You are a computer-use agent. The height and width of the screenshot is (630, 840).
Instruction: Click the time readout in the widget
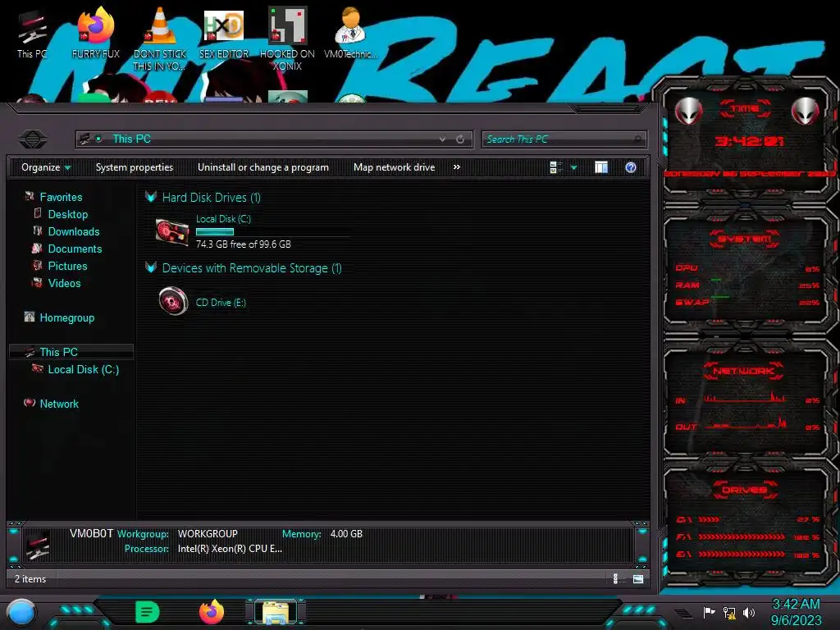pyautogui.click(x=749, y=141)
